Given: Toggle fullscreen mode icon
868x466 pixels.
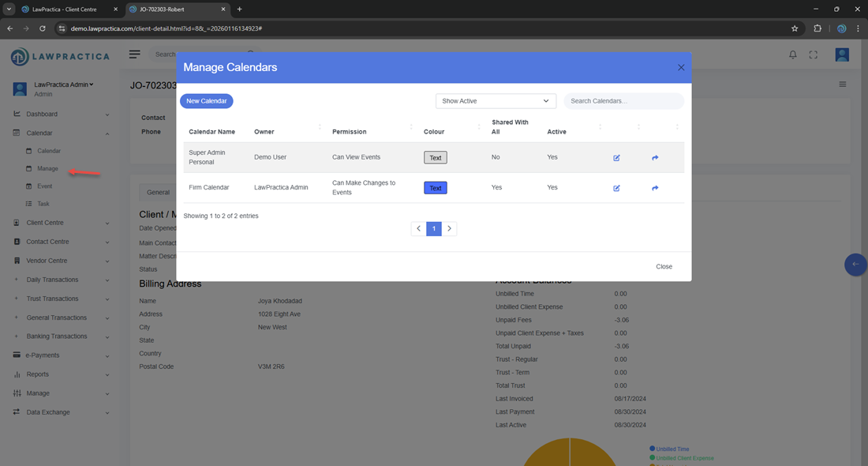Looking at the screenshot, I should [x=814, y=54].
